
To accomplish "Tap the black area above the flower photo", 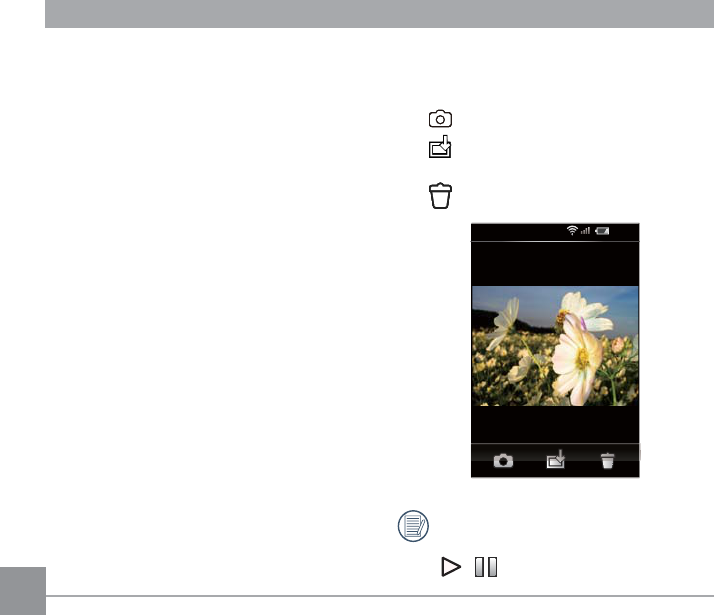I will coord(555,264).
